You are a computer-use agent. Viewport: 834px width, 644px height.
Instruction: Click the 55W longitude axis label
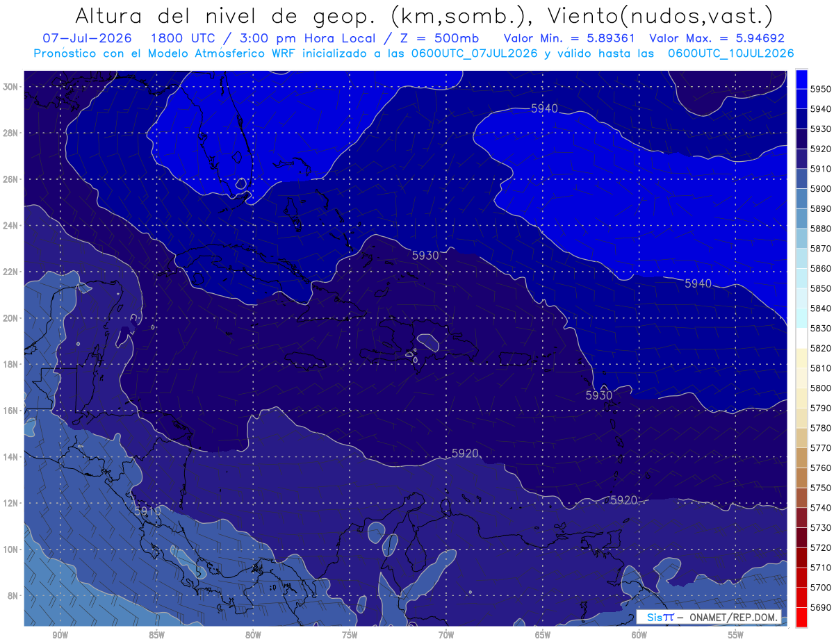(x=736, y=635)
